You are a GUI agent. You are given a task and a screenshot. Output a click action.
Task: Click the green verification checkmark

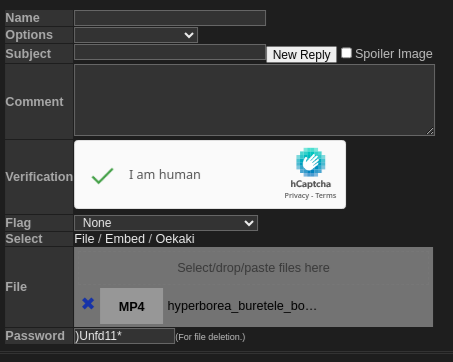click(x=102, y=176)
